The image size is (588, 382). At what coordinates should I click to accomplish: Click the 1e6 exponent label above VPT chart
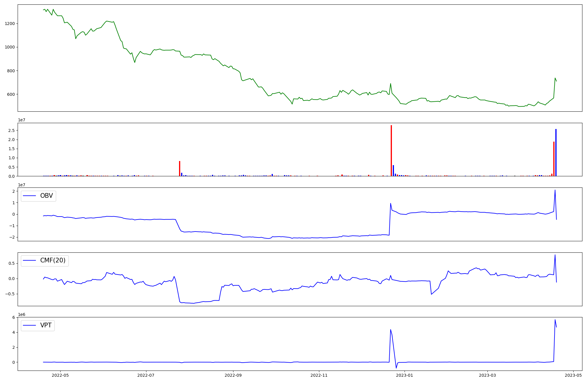point(21,314)
